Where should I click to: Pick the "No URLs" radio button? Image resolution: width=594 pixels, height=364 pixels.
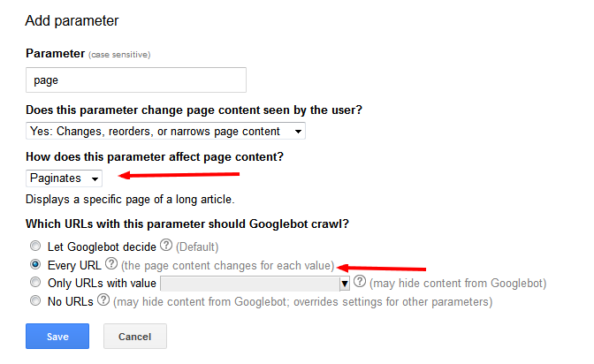[34, 301]
